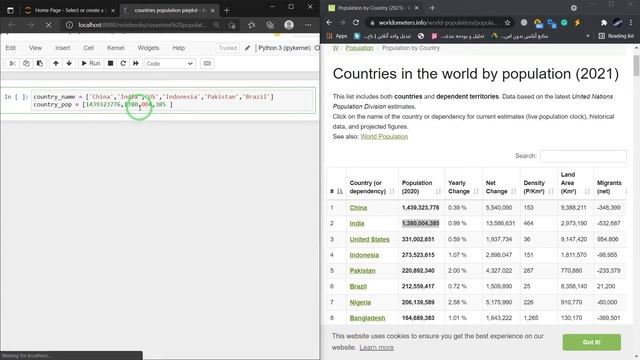The image size is (640, 360).
Task: Open the View menu in Jupyter
Action: tap(36, 48)
